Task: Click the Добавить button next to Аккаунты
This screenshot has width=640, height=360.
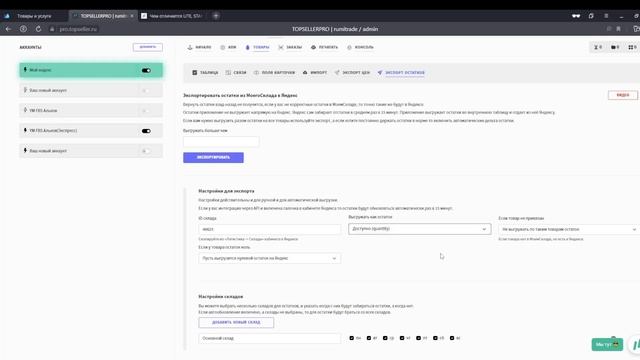Action: coord(148,47)
